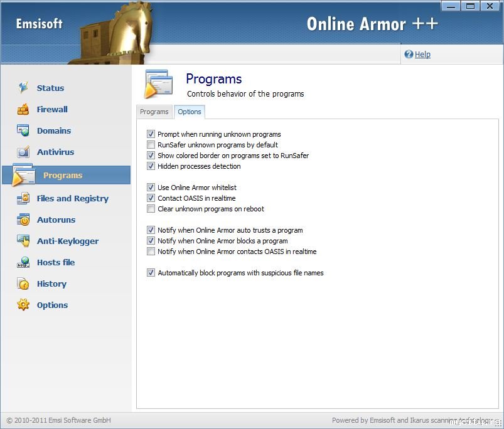Screen dimensions: 504x429
Task: Uncheck Contact OASIS in realtime
Action: (x=151, y=198)
